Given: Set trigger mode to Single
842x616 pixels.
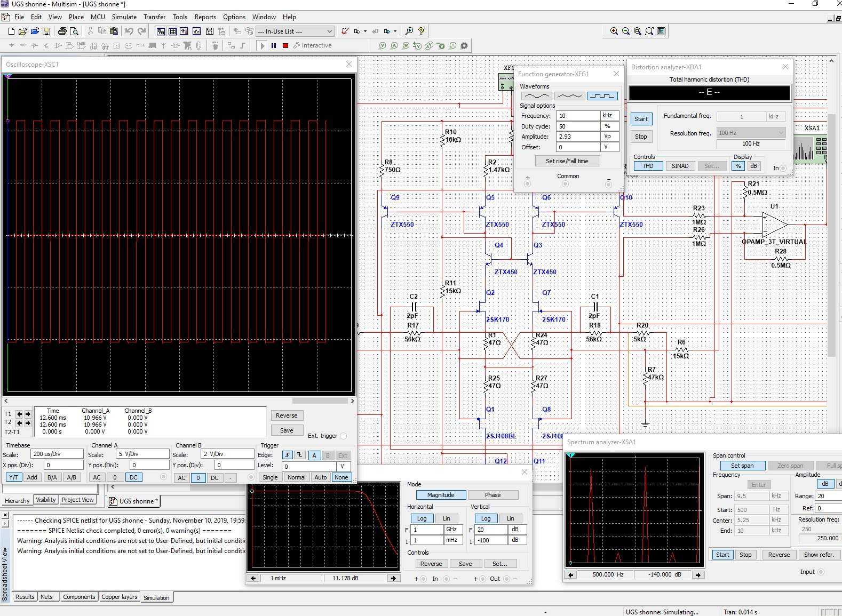Looking at the screenshot, I should [x=270, y=477].
